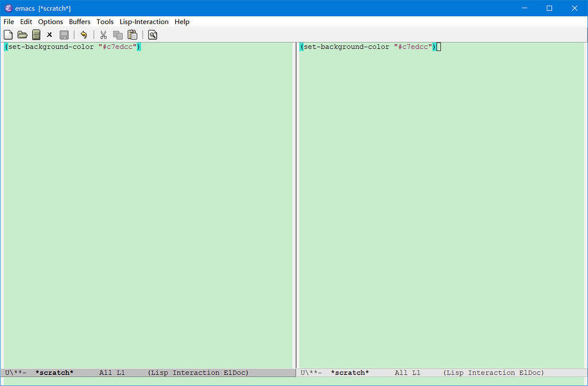Screen dimensions: 588x386
Task: Open the Help menu
Action: click(x=181, y=21)
